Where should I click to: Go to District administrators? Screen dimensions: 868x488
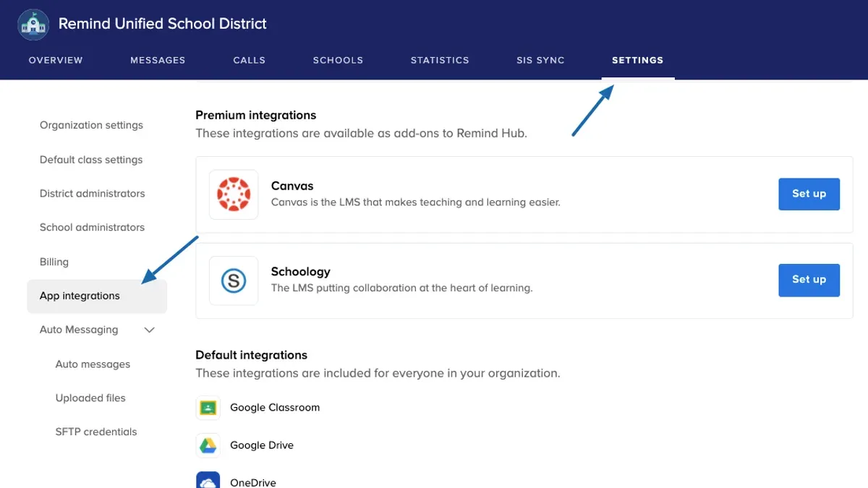coord(92,194)
